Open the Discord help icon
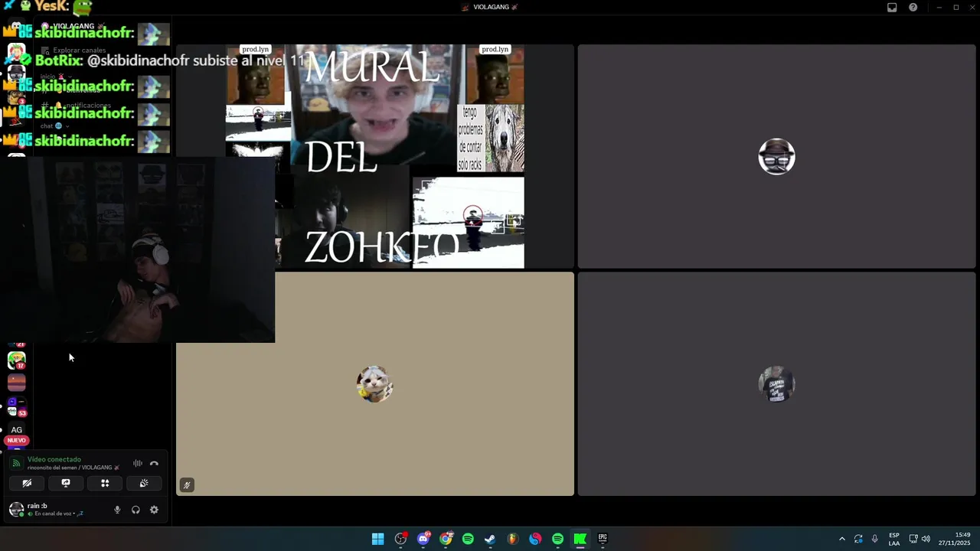The width and height of the screenshot is (980, 551). click(913, 7)
